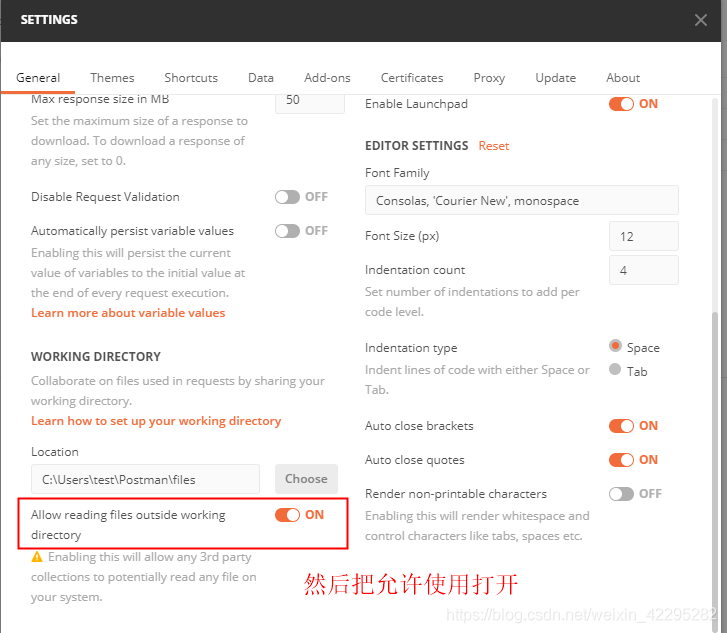The height and width of the screenshot is (633, 727).
Task: Click the yellow warning icon
Action: point(37,556)
